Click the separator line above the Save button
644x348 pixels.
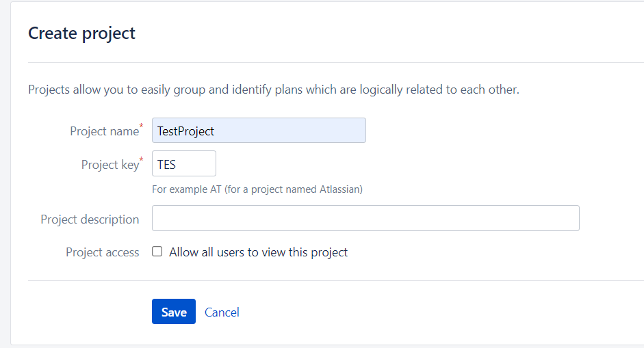[336, 281]
